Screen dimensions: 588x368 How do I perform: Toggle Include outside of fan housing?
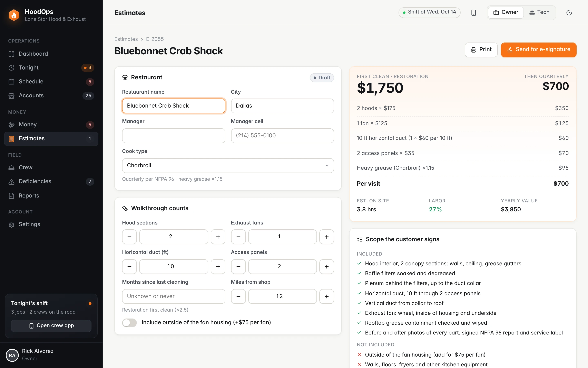(x=129, y=323)
